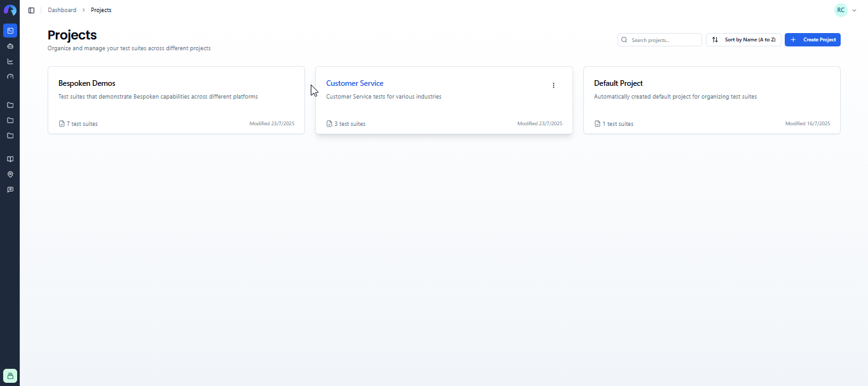The width and height of the screenshot is (868, 386).
Task: Click the file icon beside 3 test suites
Action: 329,124
